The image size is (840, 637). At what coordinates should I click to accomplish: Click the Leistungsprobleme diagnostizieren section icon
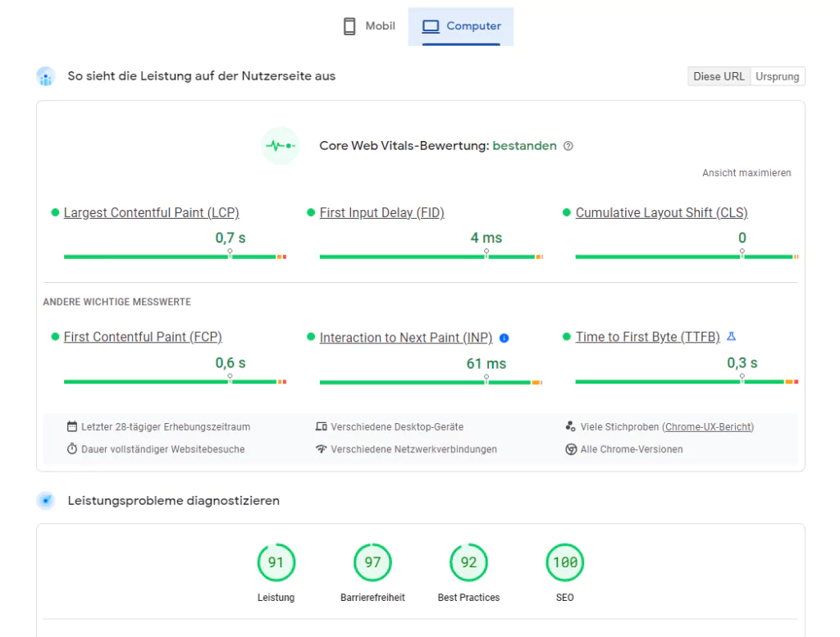pos(46,500)
